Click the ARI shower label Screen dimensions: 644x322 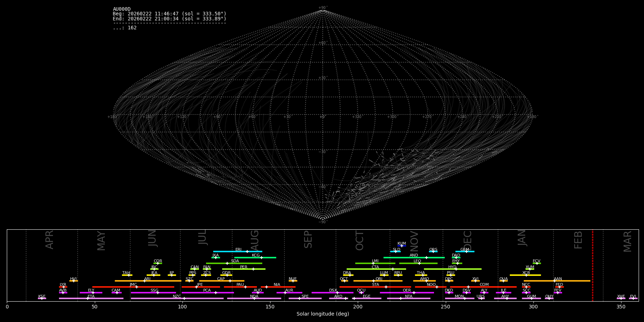[147, 279]
